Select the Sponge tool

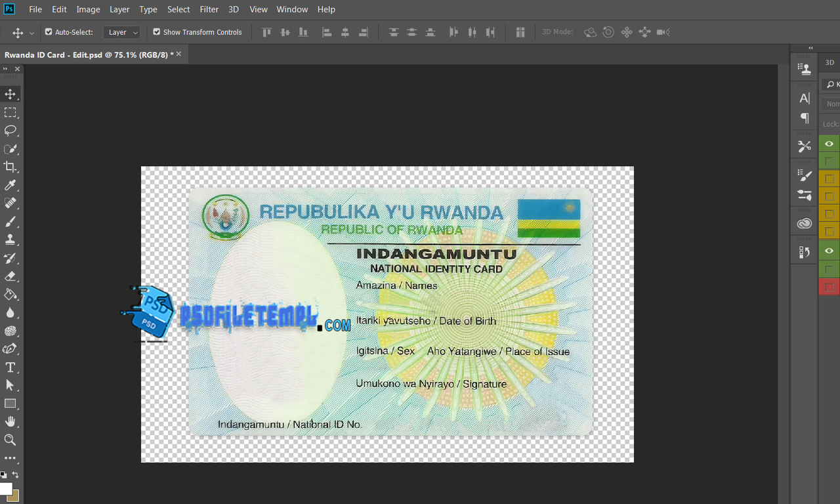tap(10, 331)
